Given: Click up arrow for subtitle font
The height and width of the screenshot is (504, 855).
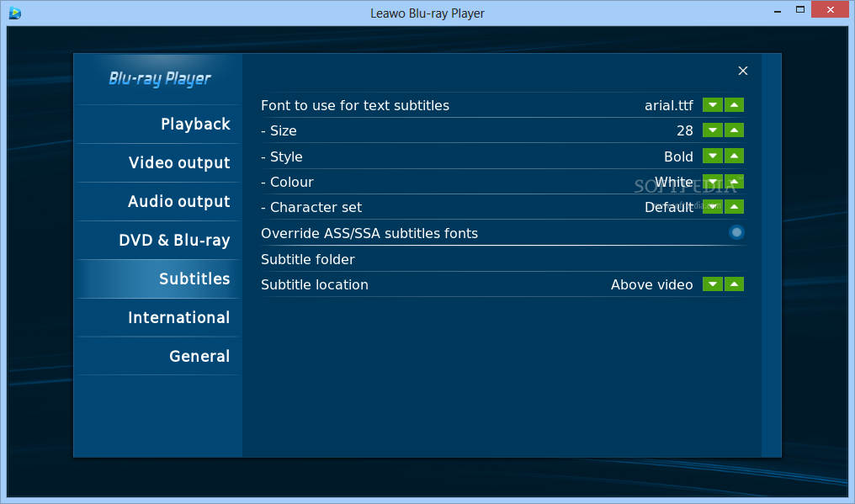Looking at the screenshot, I should (734, 104).
